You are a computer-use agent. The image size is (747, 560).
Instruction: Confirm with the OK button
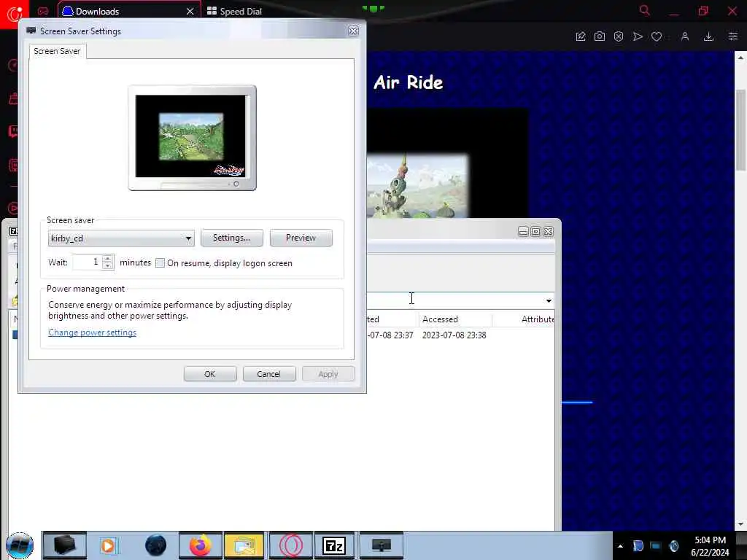209,374
